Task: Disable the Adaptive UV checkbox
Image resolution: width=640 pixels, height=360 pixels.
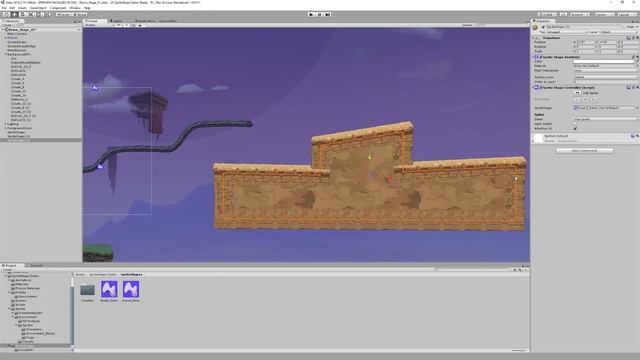Action: pyautogui.click(x=576, y=129)
